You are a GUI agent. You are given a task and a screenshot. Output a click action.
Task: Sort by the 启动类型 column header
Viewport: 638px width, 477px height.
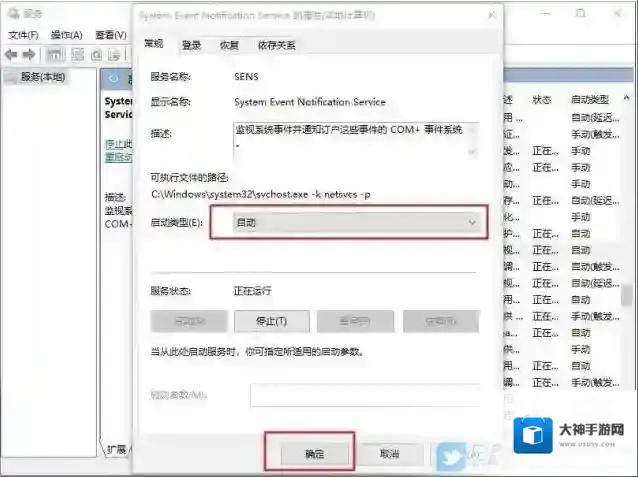coord(590,99)
